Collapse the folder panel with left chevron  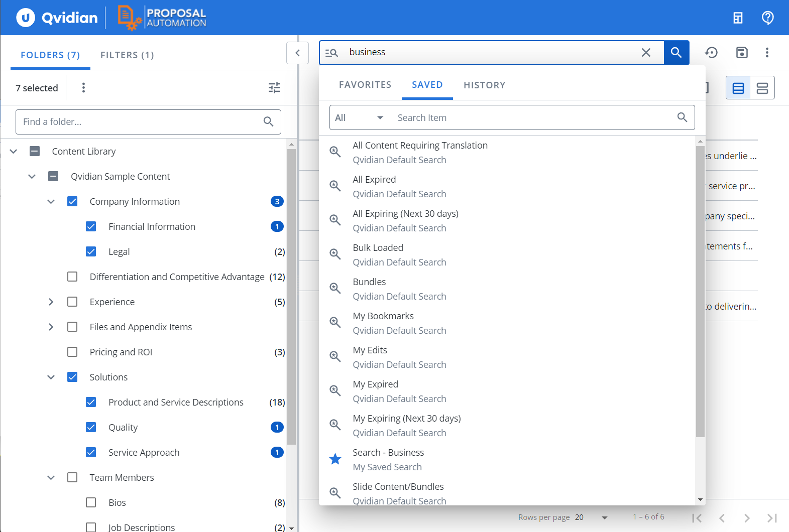click(x=297, y=53)
